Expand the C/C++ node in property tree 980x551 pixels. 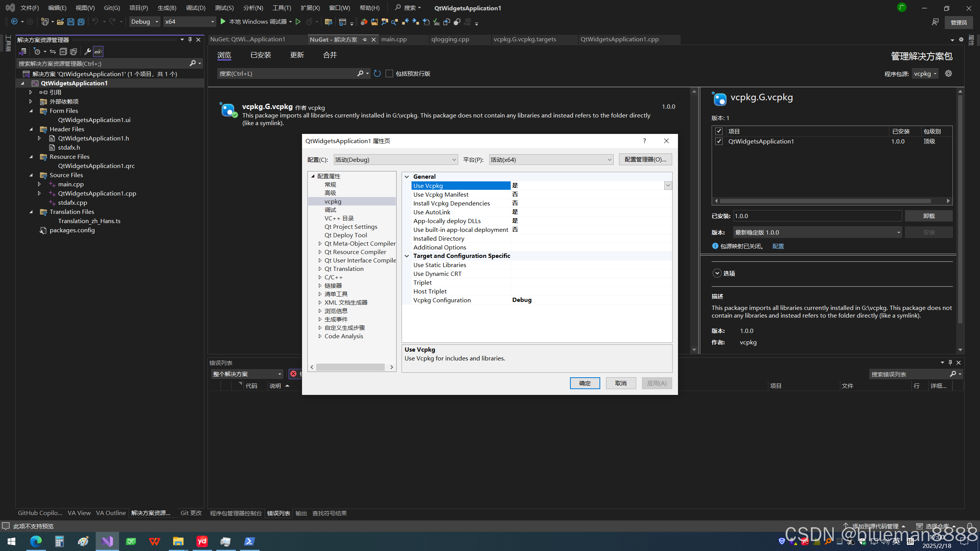pyautogui.click(x=320, y=277)
